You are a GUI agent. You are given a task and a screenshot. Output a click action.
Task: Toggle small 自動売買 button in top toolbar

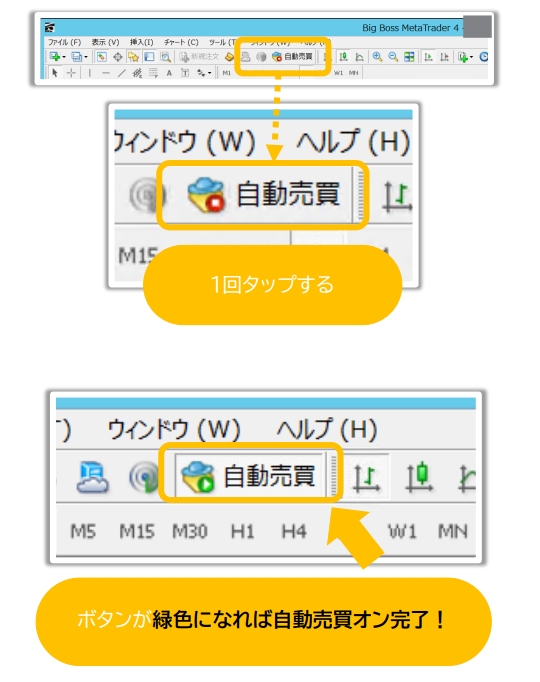[292, 57]
